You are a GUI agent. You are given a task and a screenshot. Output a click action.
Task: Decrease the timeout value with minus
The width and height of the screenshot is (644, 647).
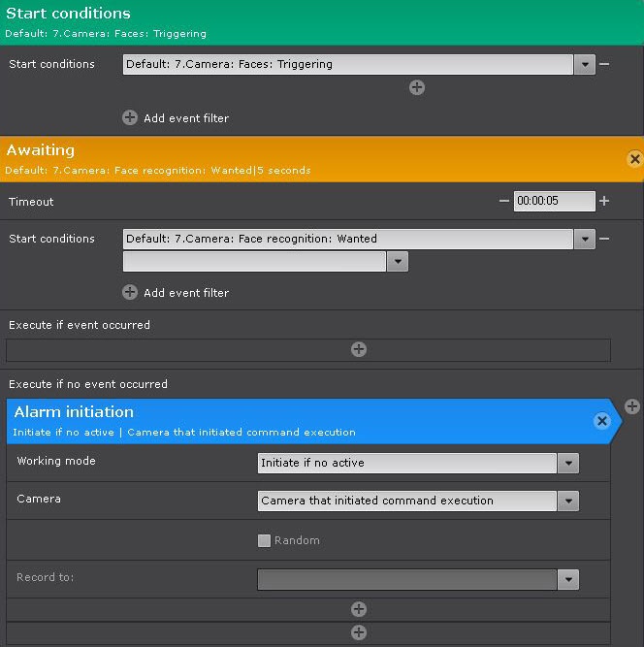503,201
